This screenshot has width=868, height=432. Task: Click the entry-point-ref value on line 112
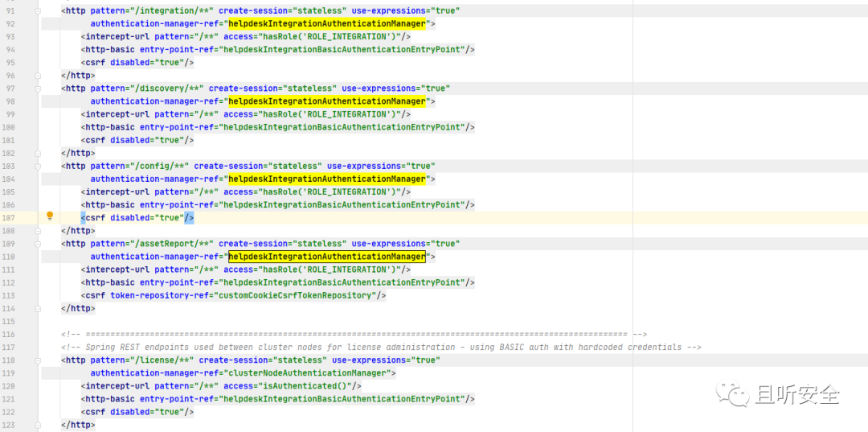coord(342,282)
